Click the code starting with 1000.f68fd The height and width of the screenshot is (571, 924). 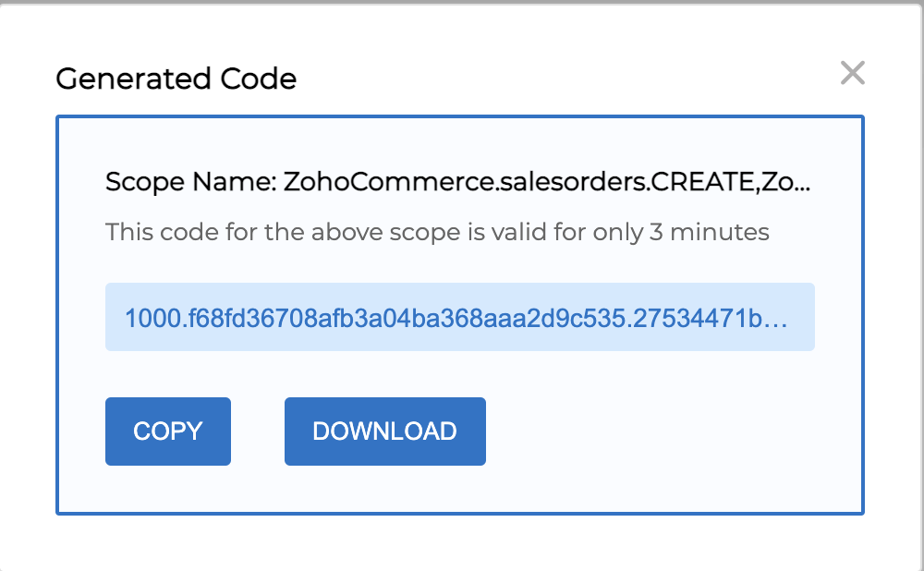pos(370,318)
